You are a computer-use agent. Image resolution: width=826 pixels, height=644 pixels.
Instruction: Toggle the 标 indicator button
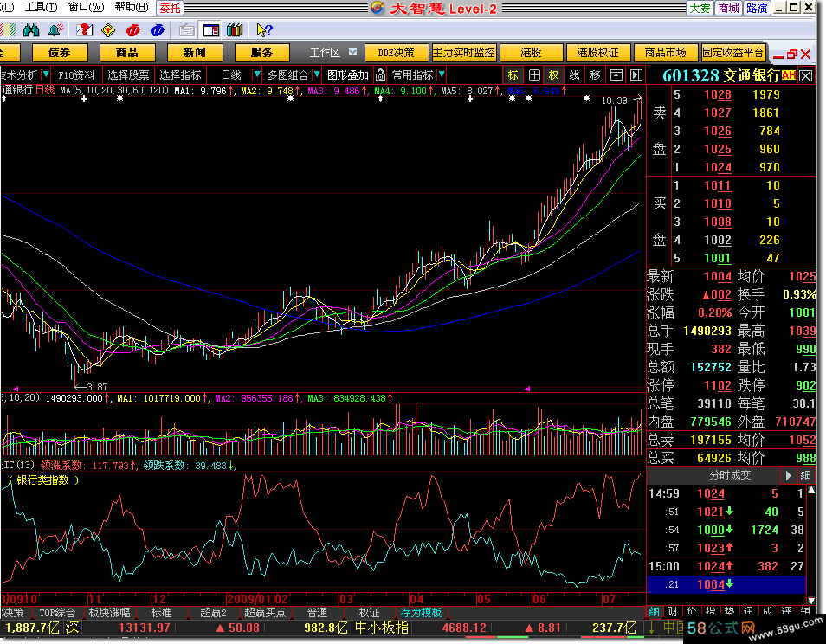tap(513, 75)
